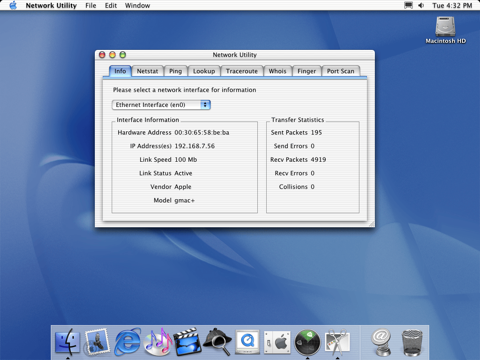Open the Apple menu
The height and width of the screenshot is (360, 480).
point(13,5)
